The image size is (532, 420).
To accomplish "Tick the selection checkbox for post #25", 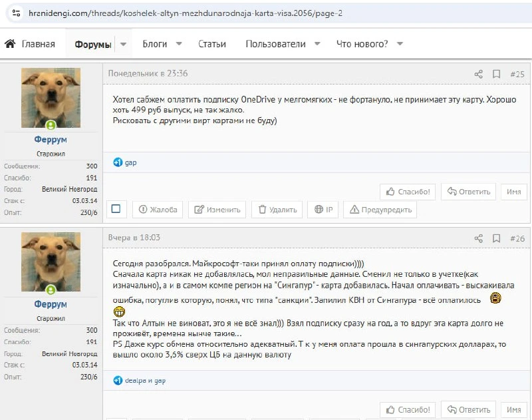I will 116,209.
